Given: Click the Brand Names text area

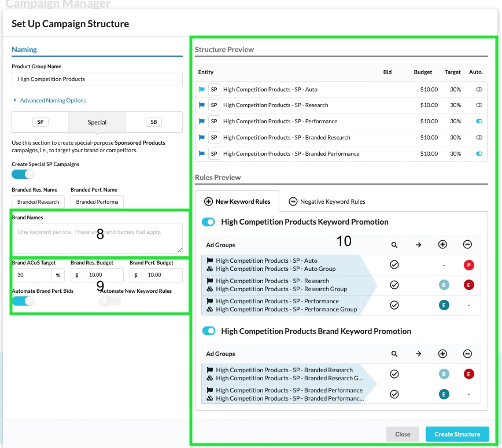Looking at the screenshot, I should click(97, 238).
